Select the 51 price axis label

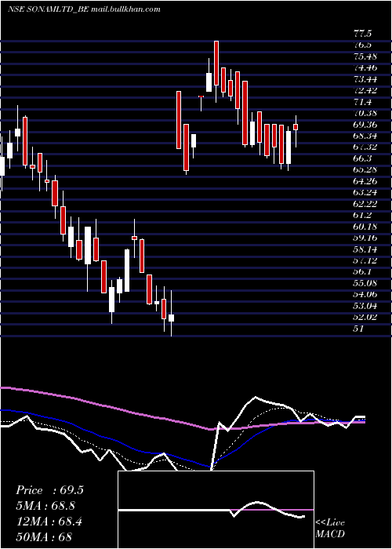(x=359, y=329)
